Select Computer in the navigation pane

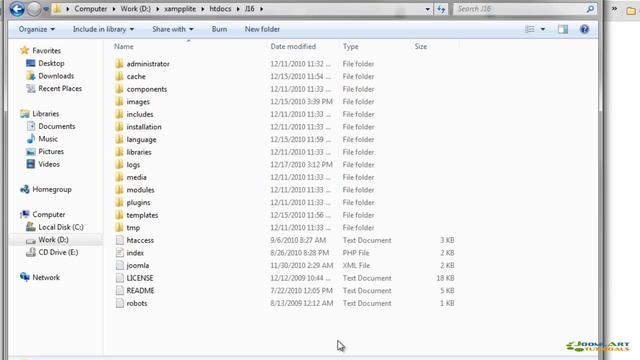tap(49, 215)
